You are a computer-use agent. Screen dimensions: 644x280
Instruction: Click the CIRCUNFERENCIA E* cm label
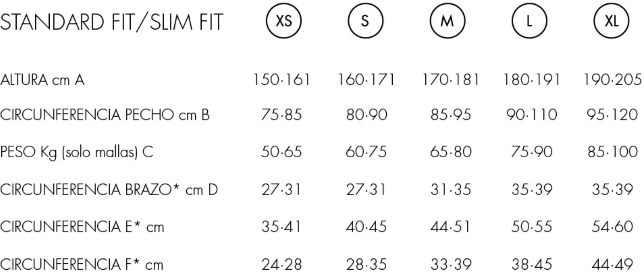coord(82,227)
